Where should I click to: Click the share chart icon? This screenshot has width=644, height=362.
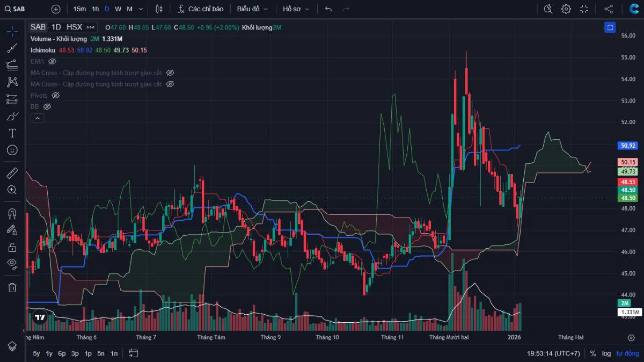click(609, 9)
